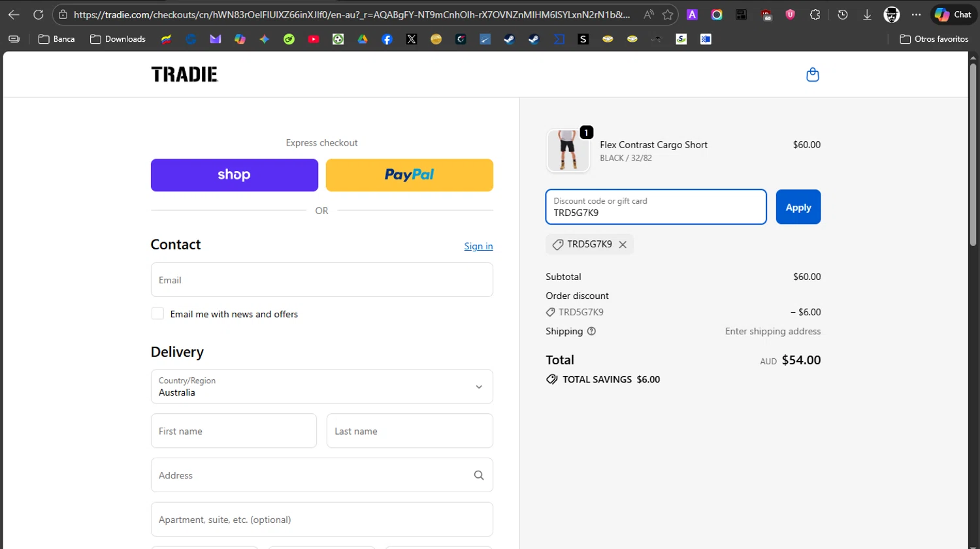Viewport: 980px width, 549px height.
Task: Open the Venezuela flag bookmark icon
Action: point(167,39)
